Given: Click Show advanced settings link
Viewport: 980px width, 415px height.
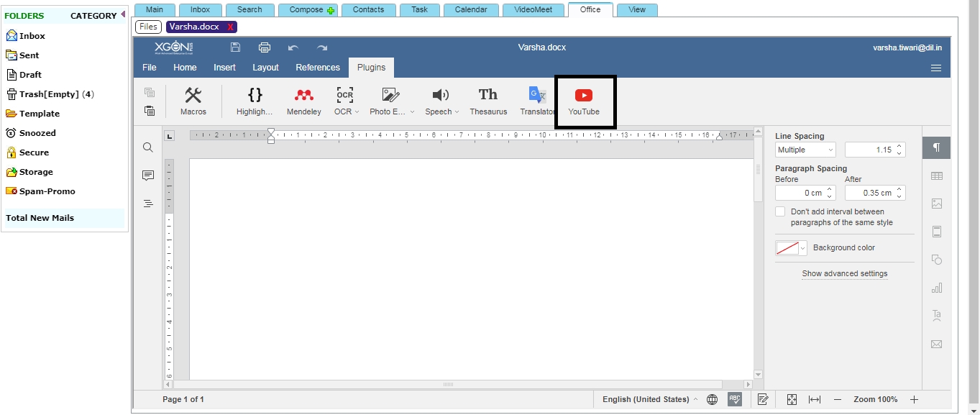Looking at the screenshot, I should click(x=845, y=273).
